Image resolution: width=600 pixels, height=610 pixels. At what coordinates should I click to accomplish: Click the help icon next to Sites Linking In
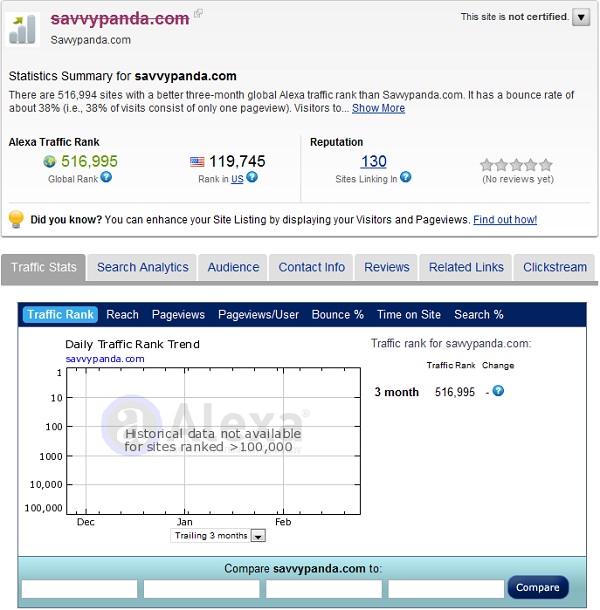[x=406, y=178]
